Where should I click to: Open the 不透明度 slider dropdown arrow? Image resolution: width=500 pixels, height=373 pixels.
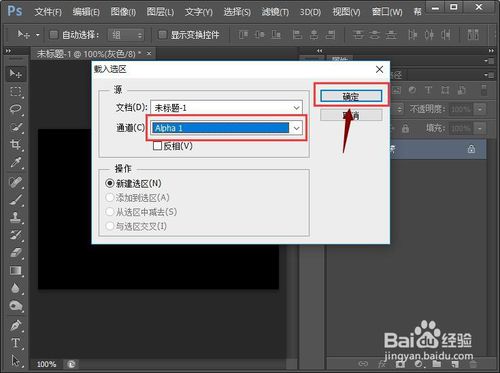(480, 109)
